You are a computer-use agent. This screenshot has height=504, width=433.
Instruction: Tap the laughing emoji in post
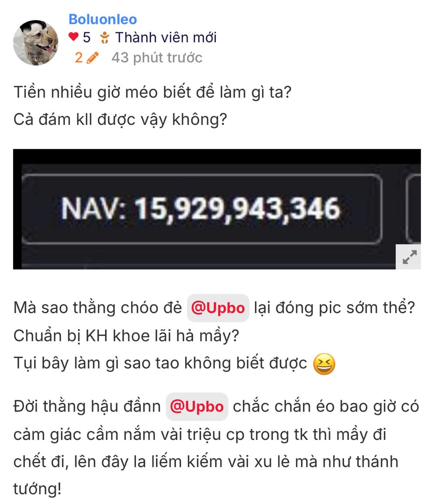[324, 364]
